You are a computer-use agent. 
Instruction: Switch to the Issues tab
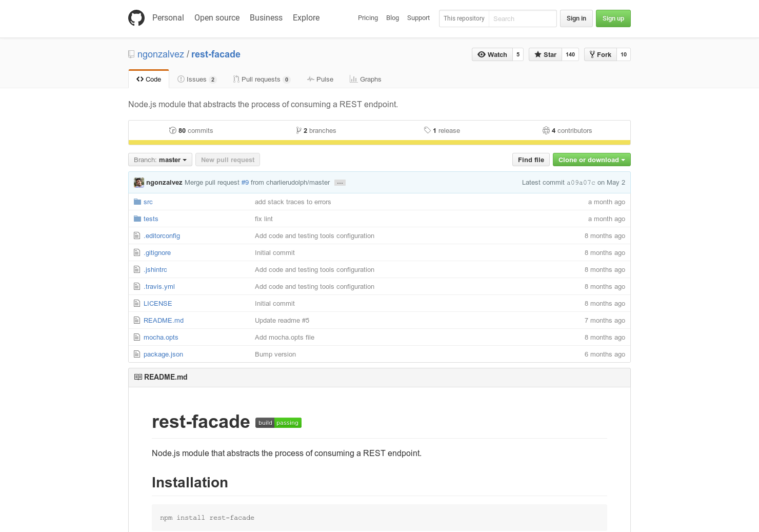tap(196, 79)
